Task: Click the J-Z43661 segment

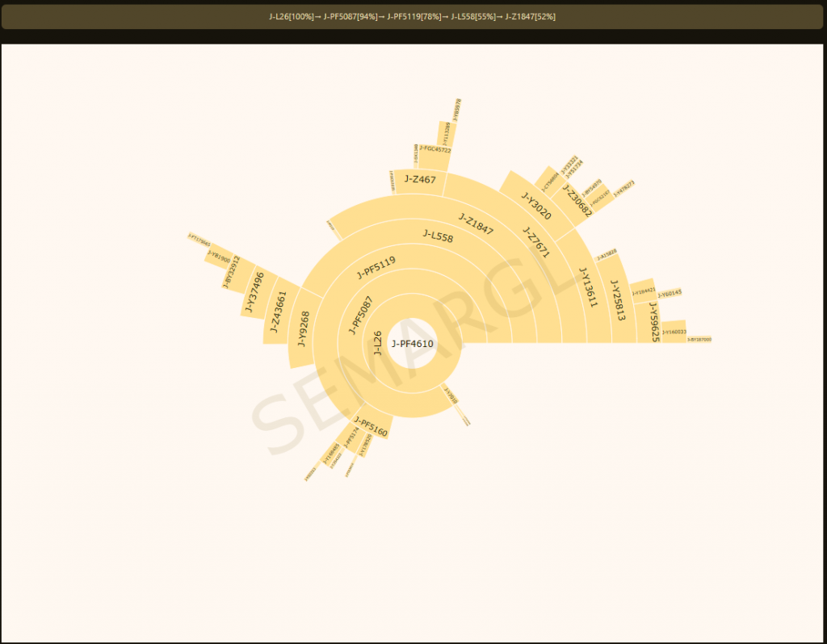Action: (x=277, y=312)
